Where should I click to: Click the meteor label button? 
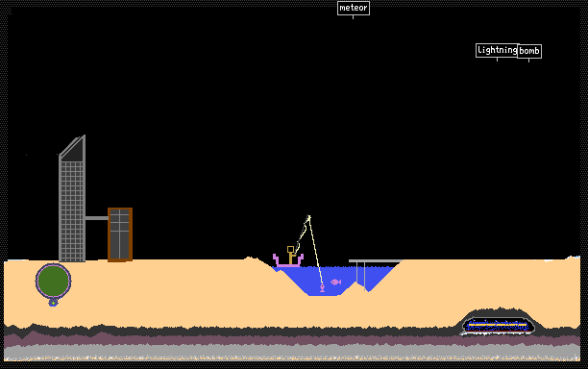click(x=354, y=8)
